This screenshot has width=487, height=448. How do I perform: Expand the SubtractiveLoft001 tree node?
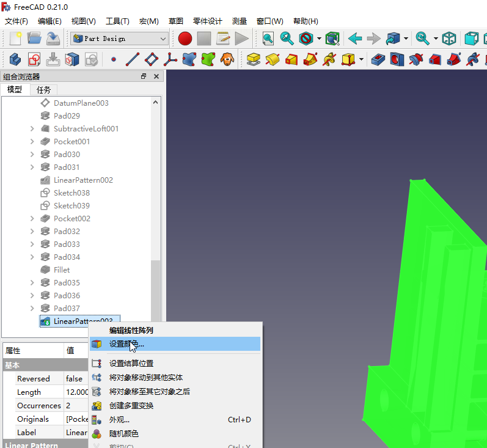(32, 129)
